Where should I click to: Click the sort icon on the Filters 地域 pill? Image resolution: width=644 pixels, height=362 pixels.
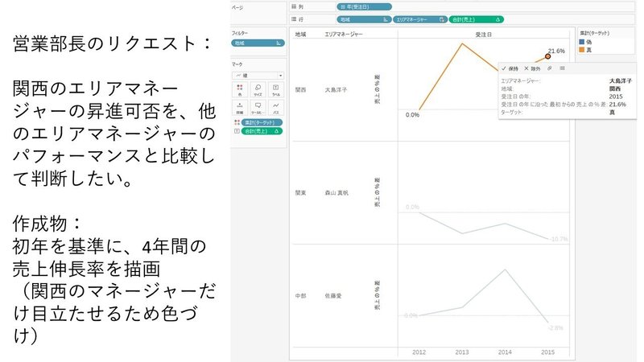tap(279, 43)
